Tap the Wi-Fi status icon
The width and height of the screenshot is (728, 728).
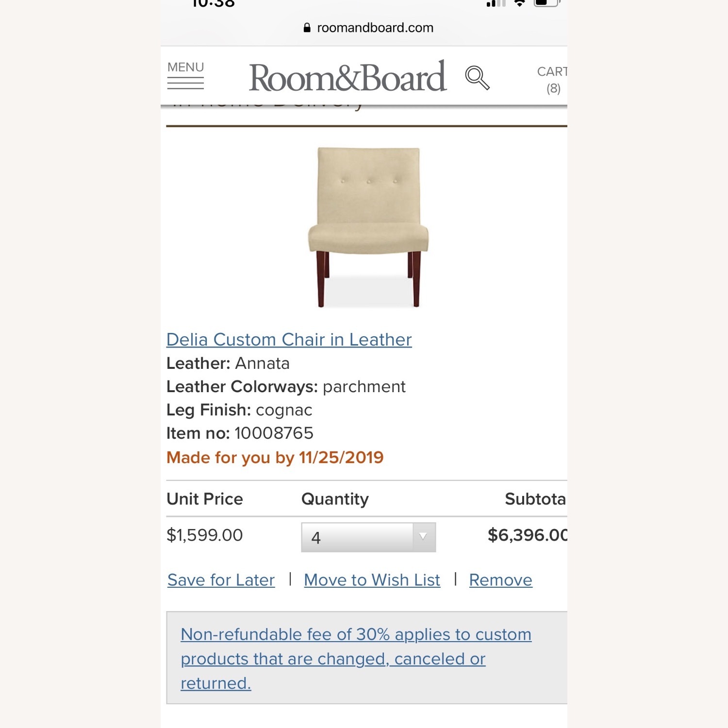tap(519, 4)
